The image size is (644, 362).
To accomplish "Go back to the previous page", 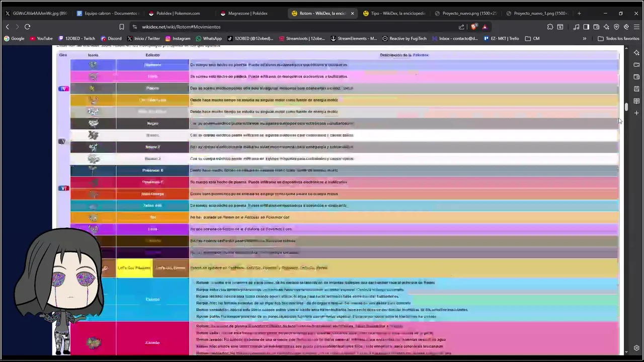I will 7,27.
